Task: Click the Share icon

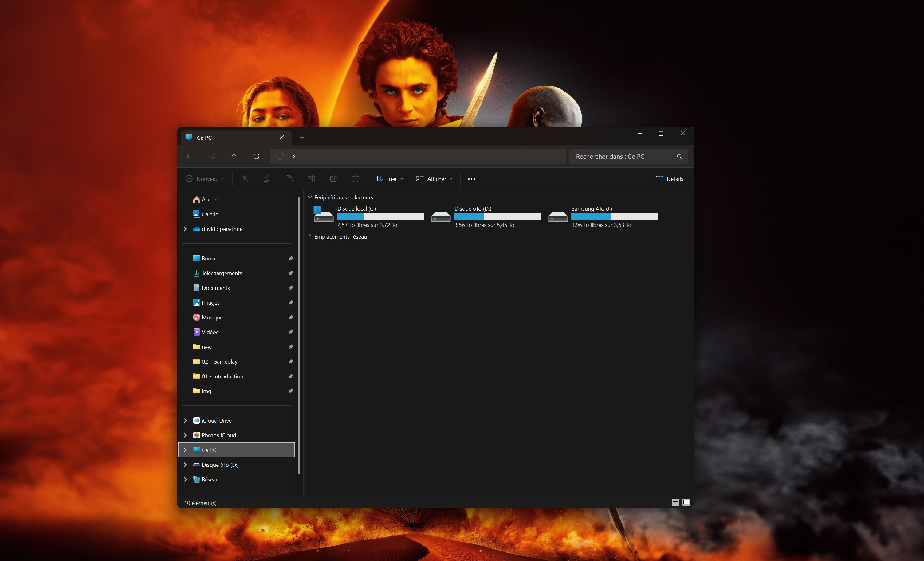Action: coord(333,179)
